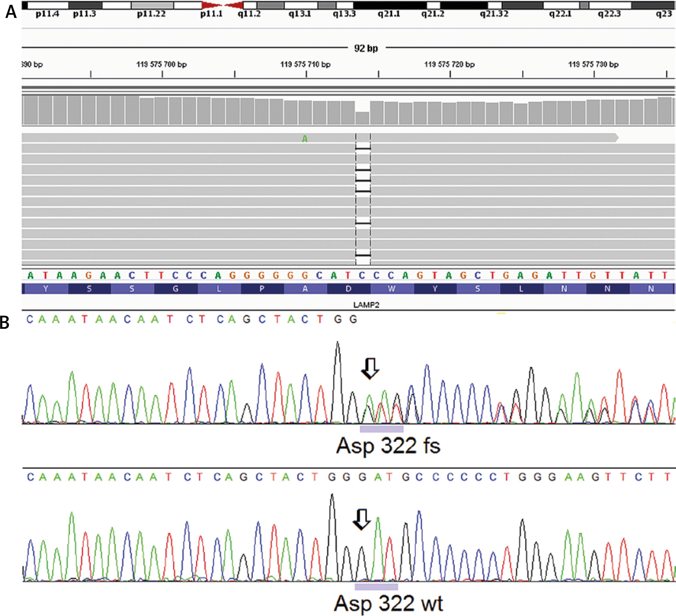
Task: Click the low coverage bar at deletion
Action: pyautogui.click(x=362, y=118)
